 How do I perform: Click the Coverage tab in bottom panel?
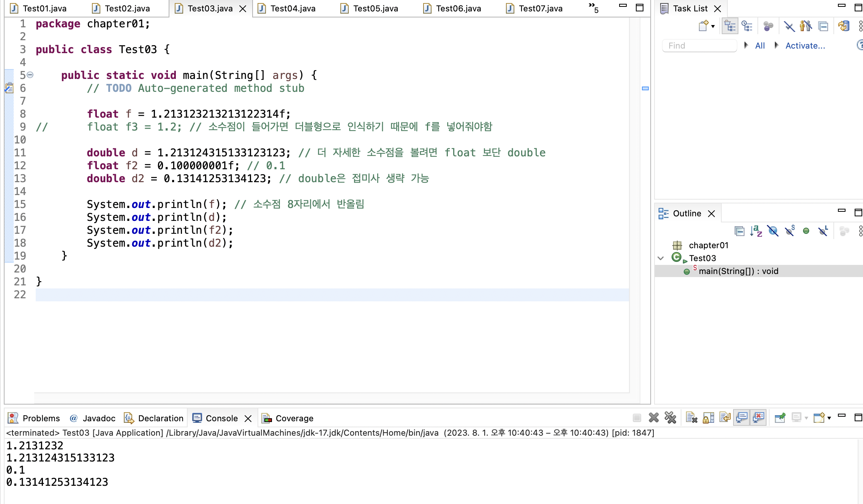(x=294, y=418)
